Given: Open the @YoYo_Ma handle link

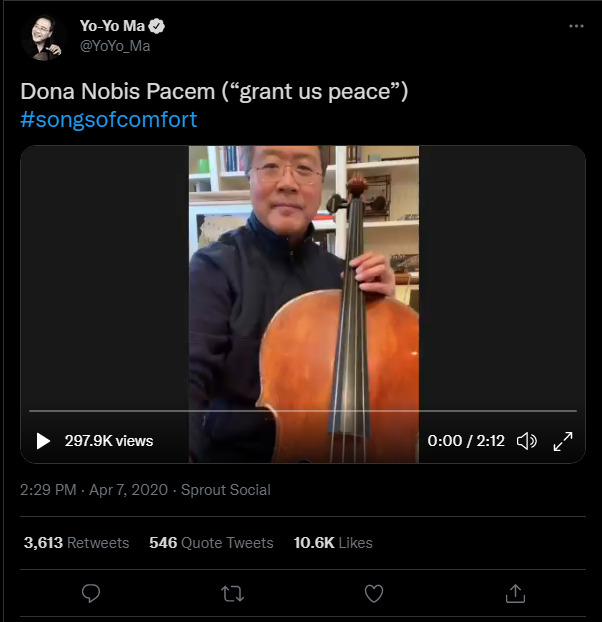Looking at the screenshot, I should click(x=115, y=45).
